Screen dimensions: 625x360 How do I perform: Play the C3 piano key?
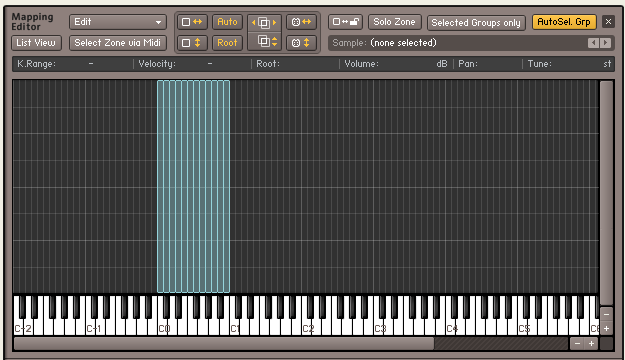coord(379,327)
